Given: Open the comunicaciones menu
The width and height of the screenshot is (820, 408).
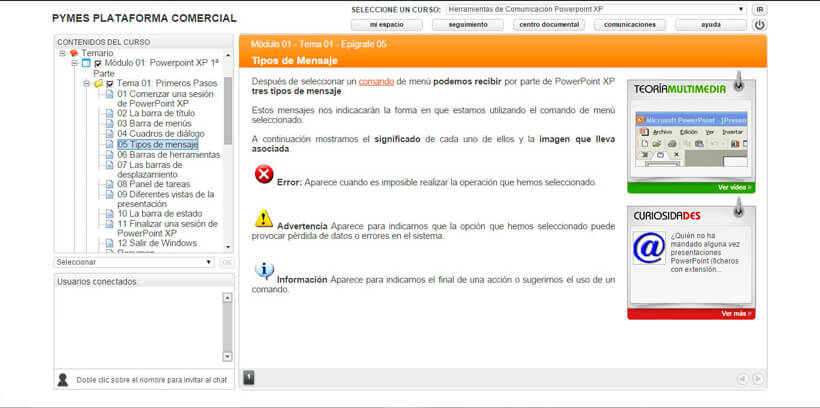Looking at the screenshot, I should point(630,25).
